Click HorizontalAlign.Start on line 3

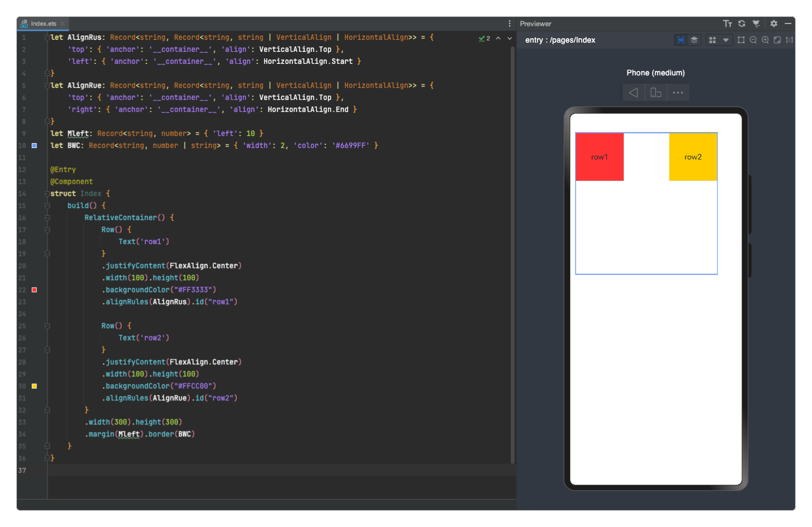[308, 61]
